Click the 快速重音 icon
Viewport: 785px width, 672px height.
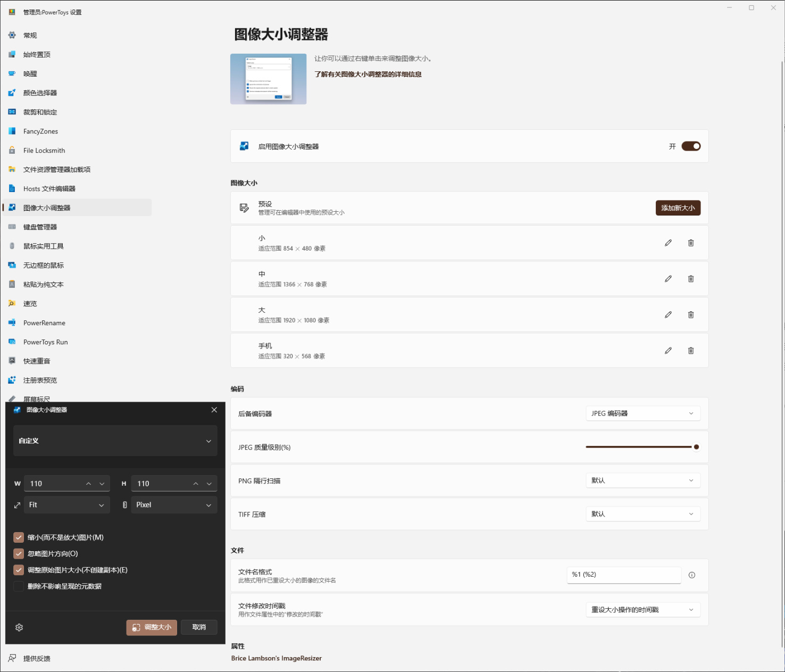click(12, 361)
